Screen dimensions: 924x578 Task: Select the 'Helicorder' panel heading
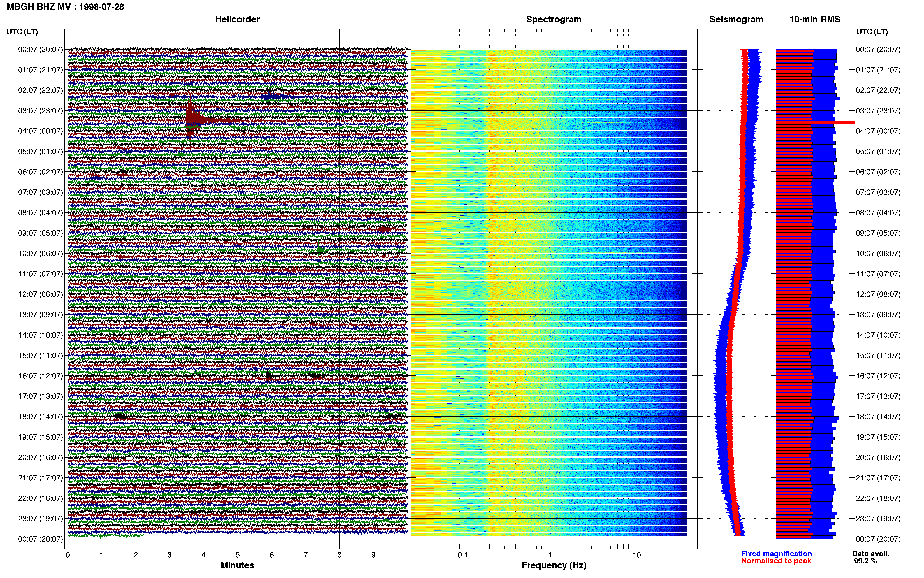[x=237, y=20]
